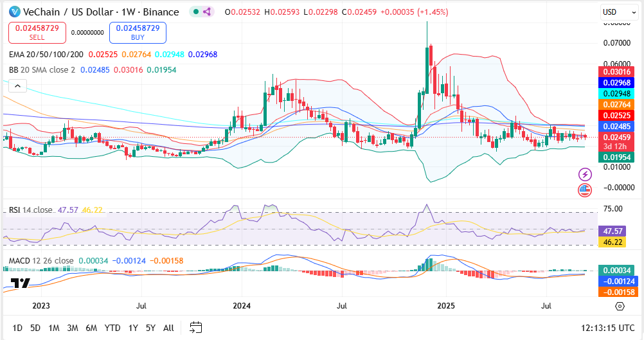Click the purple share nodes icon

(x=208, y=12)
